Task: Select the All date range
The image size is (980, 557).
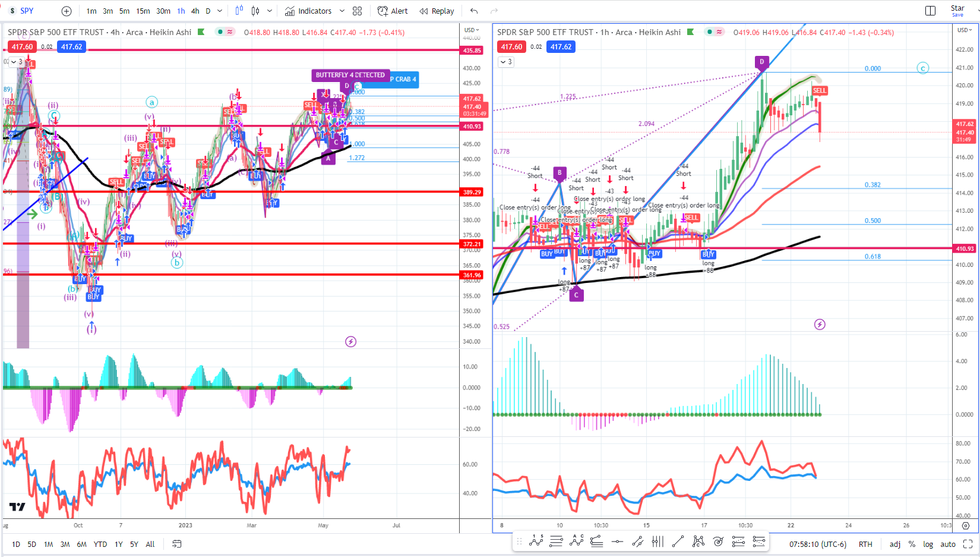Action: click(x=150, y=544)
